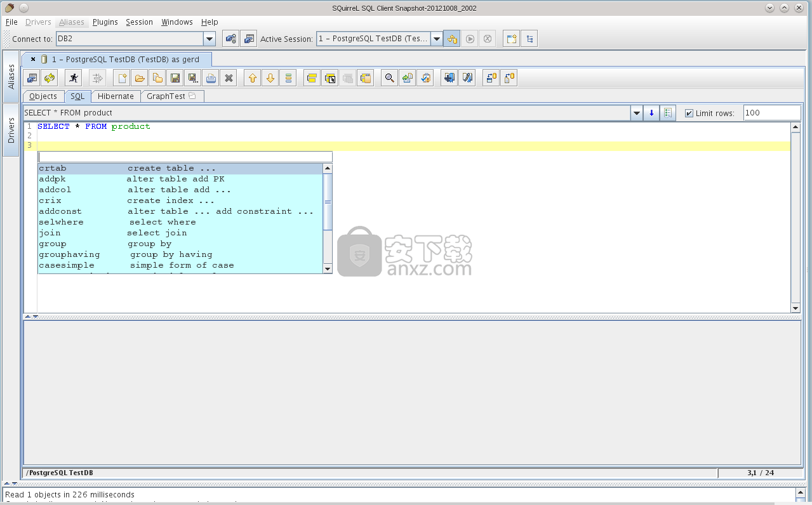Click the global preferences icon beside Connect to
The width and height of the screenshot is (812, 505).
click(x=231, y=39)
